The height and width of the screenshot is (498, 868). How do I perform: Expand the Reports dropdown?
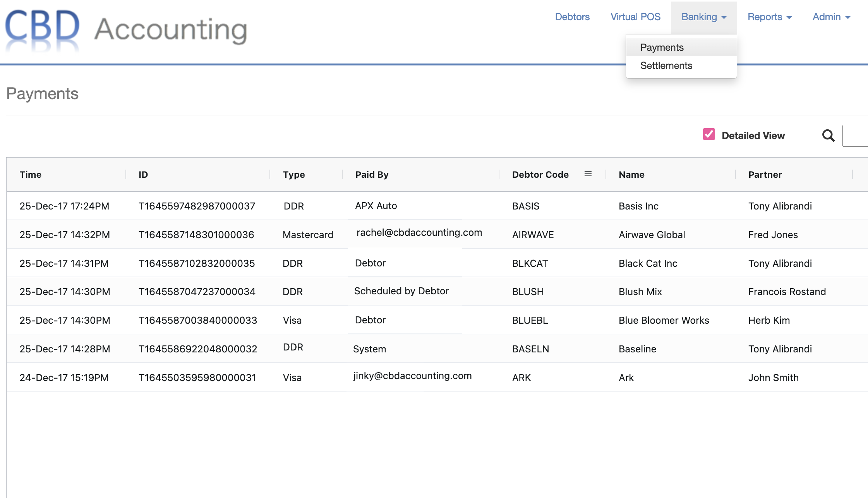(770, 17)
